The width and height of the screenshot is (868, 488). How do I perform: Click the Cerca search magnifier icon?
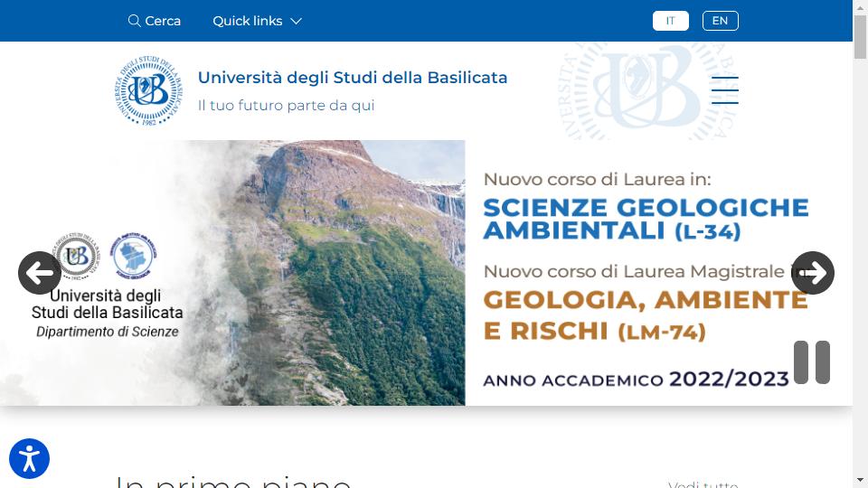coord(134,21)
